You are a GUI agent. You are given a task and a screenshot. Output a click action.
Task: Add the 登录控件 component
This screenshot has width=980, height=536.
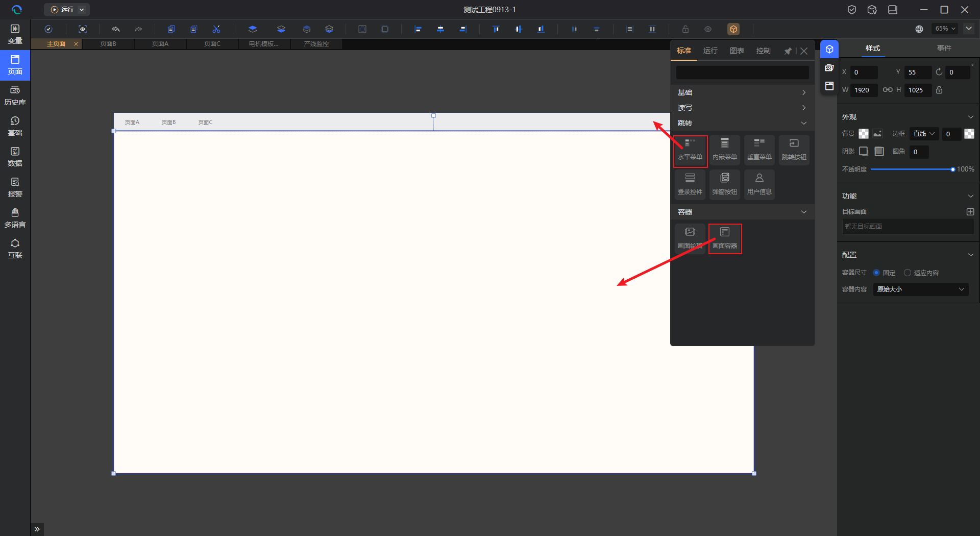pos(690,185)
